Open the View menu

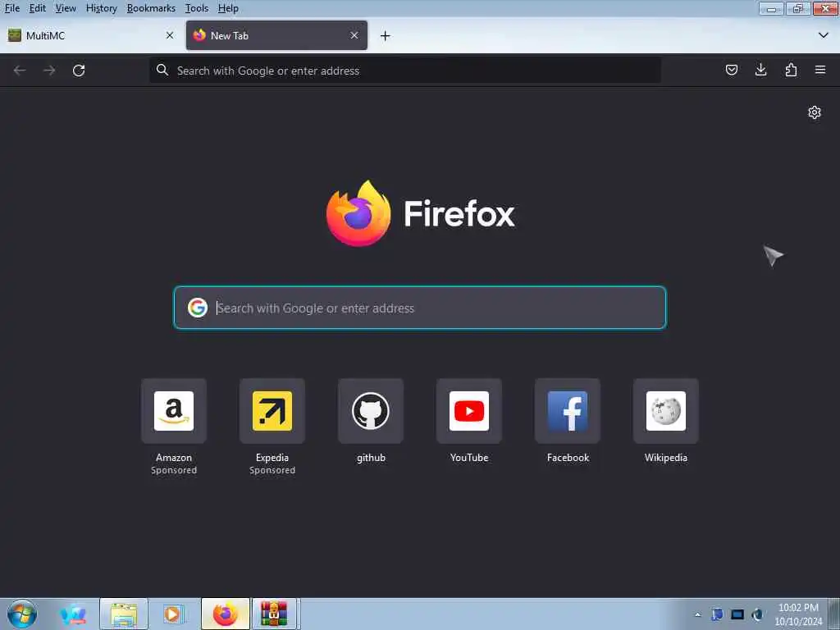pyautogui.click(x=66, y=8)
